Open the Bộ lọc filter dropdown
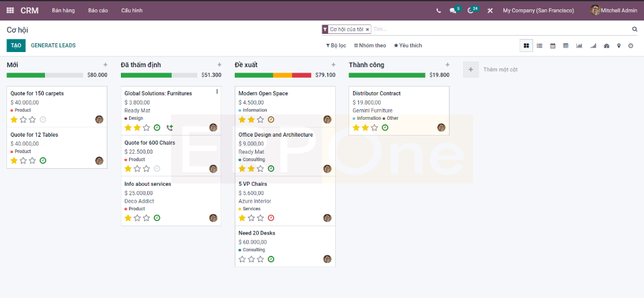This screenshot has width=644, height=298. click(336, 46)
